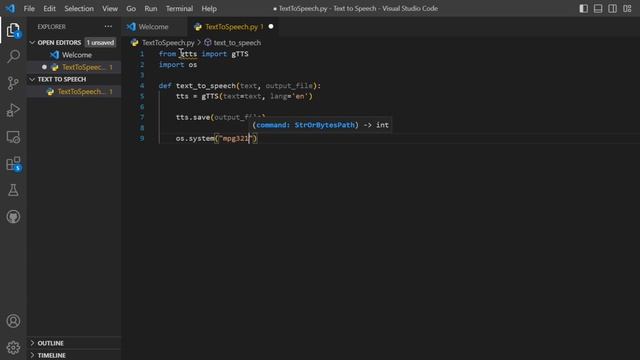Click unsaved dot on TextToSpeech.py tab
Image resolution: width=640 pixels, height=360 pixels.
pyautogui.click(x=271, y=27)
